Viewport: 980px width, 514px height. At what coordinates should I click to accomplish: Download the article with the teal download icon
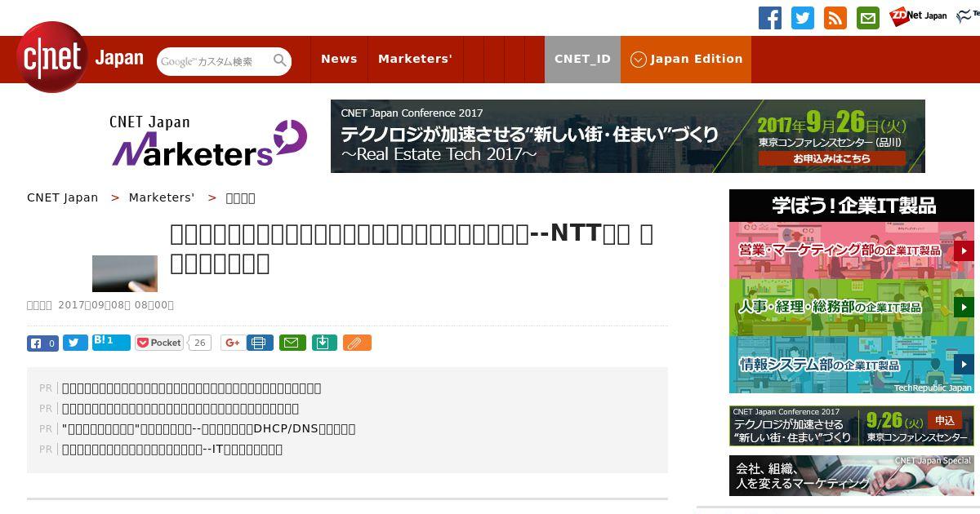coord(323,343)
